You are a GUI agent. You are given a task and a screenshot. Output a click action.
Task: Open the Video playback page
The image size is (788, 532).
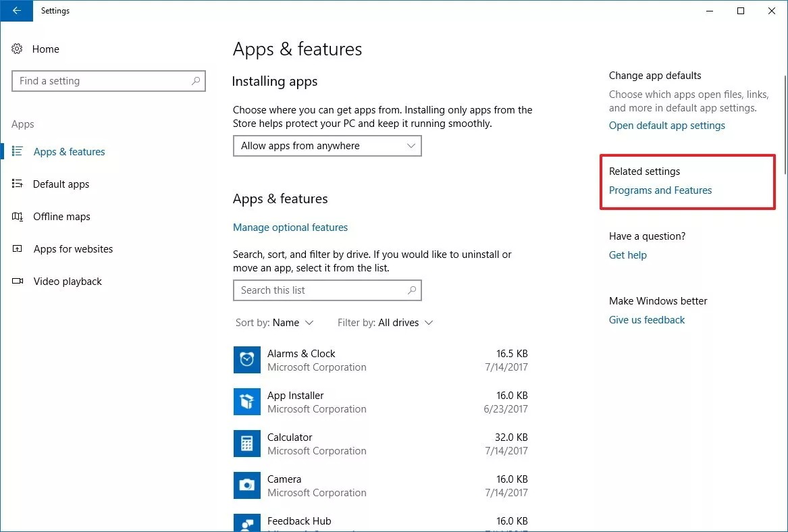click(x=68, y=282)
